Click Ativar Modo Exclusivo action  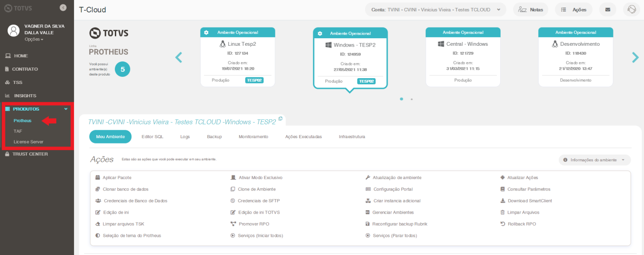click(x=256, y=178)
